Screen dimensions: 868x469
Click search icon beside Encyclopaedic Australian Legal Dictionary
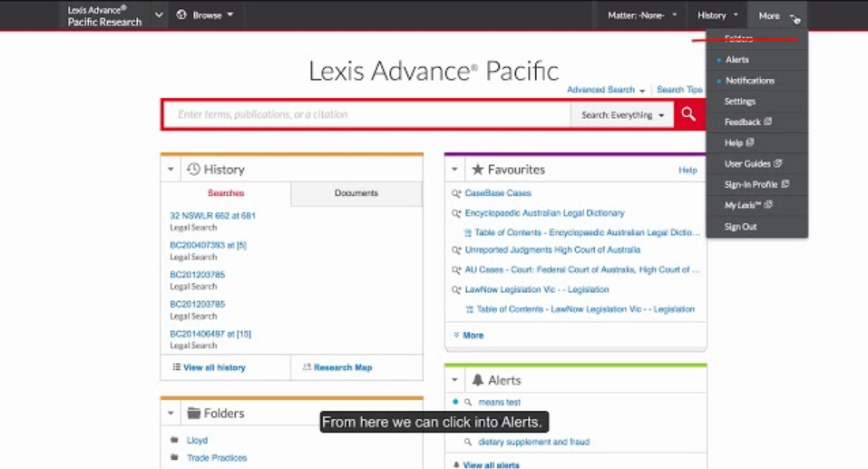[456, 213]
